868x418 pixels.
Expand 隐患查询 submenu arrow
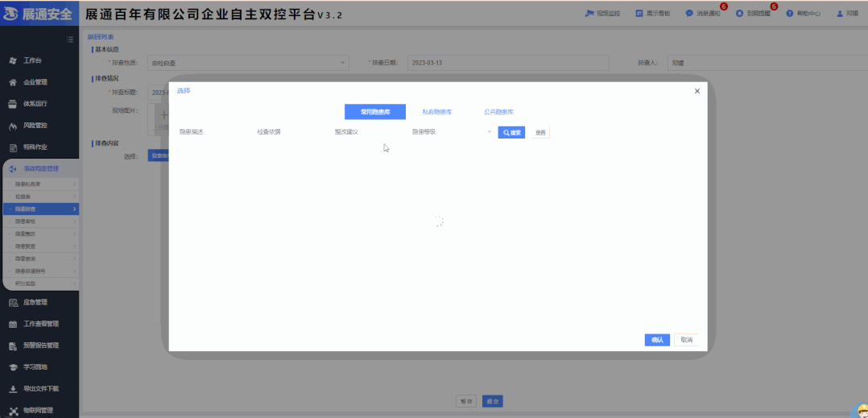coord(74,259)
